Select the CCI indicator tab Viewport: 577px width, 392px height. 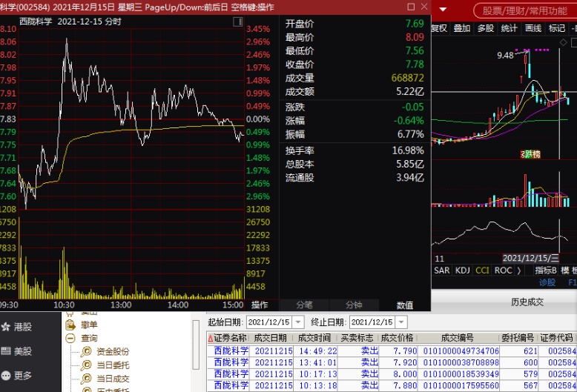[482, 270]
